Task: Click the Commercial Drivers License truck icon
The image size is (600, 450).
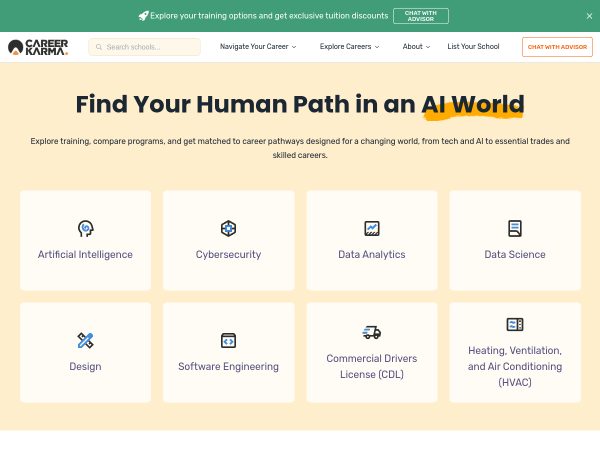Action: [372, 332]
